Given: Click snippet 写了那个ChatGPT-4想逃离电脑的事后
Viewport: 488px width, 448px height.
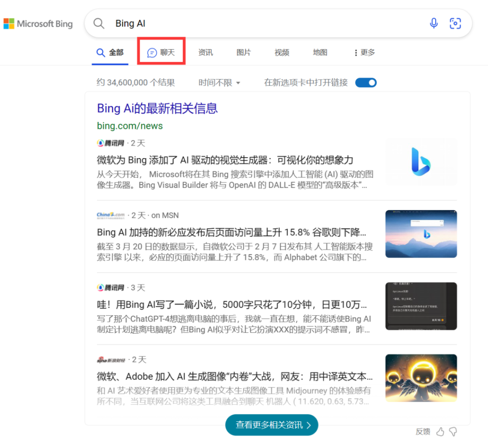Looking at the screenshot, I should tap(234, 324).
